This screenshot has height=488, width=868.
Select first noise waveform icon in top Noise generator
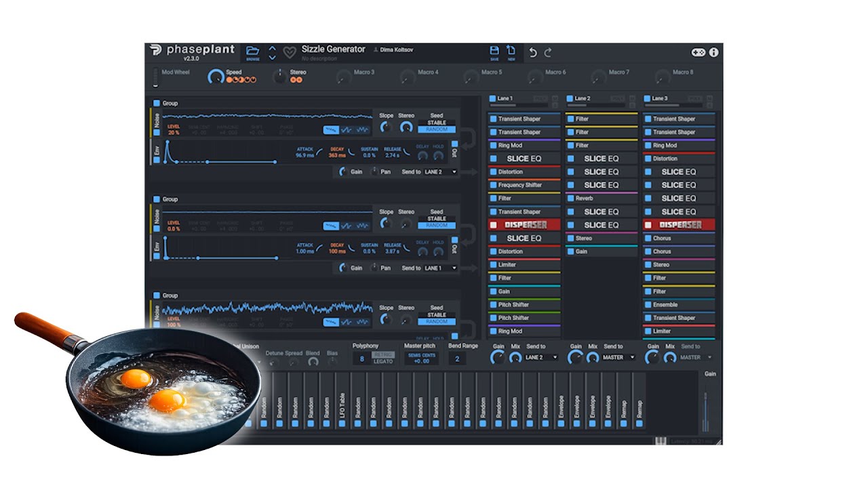(x=331, y=129)
